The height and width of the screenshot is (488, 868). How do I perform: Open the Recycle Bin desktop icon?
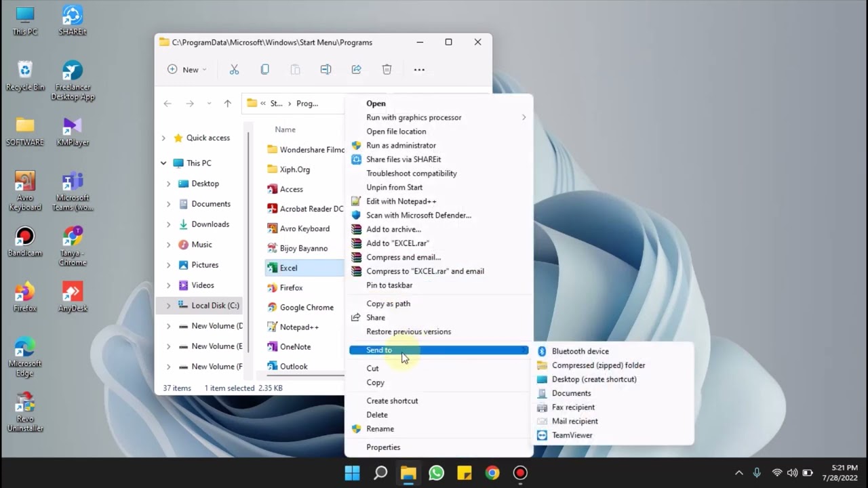tap(25, 76)
